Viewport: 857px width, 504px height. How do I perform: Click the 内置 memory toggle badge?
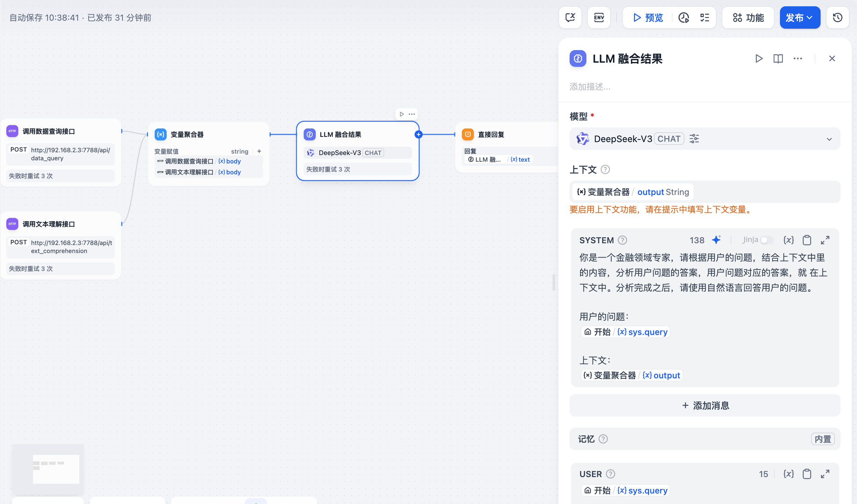[823, 439]
